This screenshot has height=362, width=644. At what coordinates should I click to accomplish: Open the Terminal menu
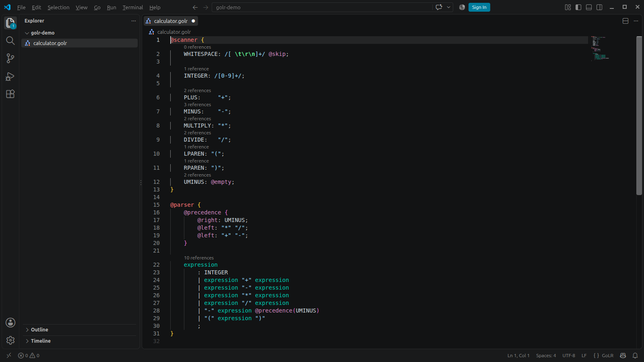(x=133, y=7)
